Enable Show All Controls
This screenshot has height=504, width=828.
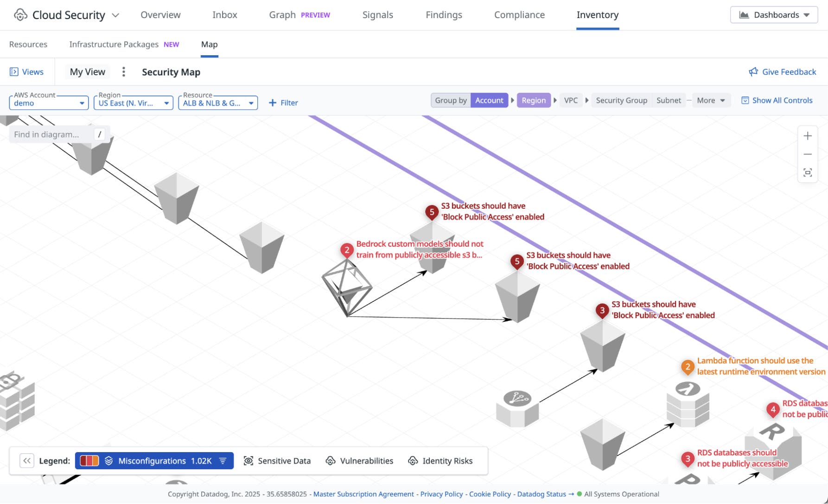click(x=777, y=100)
